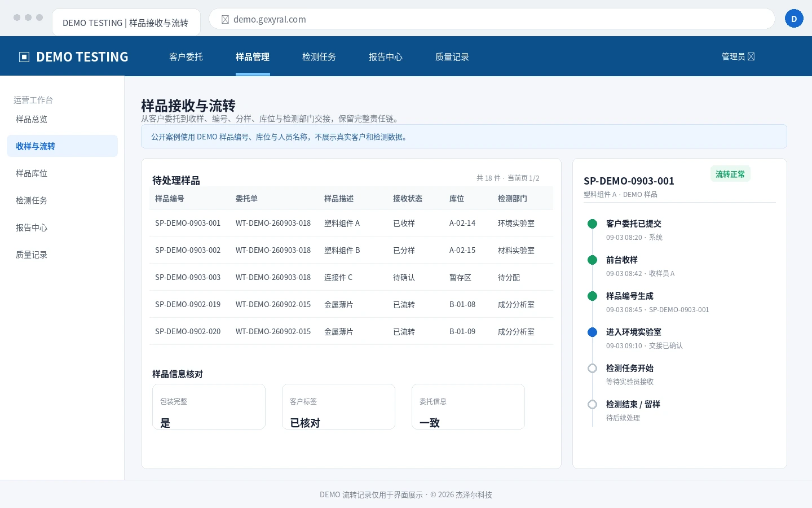Click the 包装完整 check card
Screen dimensions: 812x508
click(209, 407)
